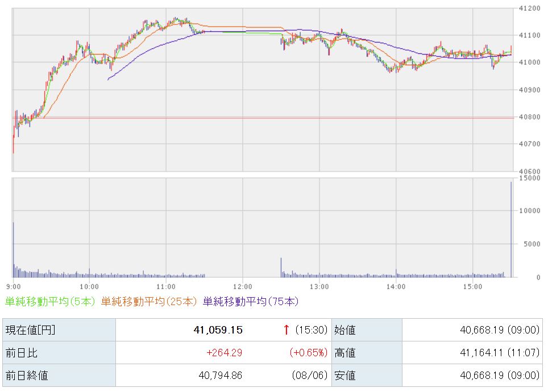Image resolution: width=548 pixels, height=392 pixels.
Task: Click the 9:00 time axis label
Action: (x=14, y=287)
